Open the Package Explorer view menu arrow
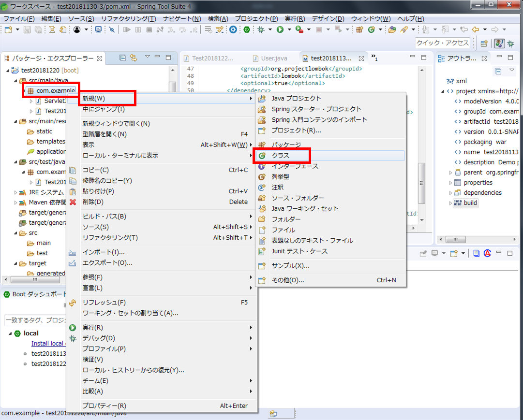The width and height of the screenshot is (523, 420). (147, 58)
